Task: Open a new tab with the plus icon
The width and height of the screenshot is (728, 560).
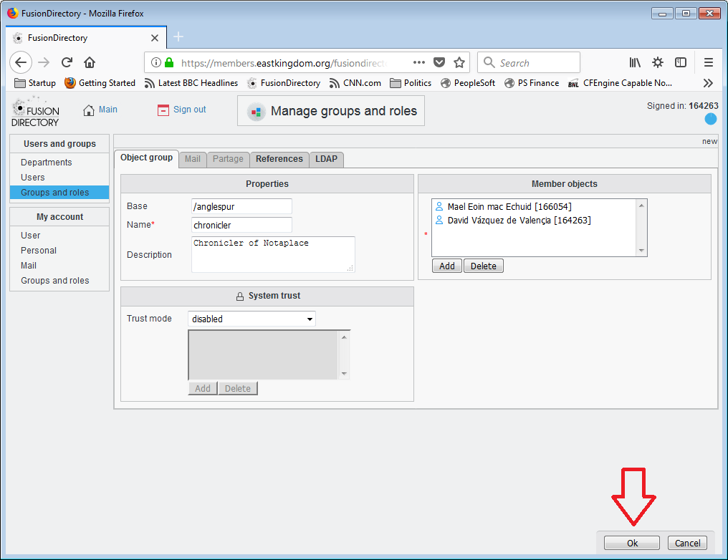Action: pos(178,37)
